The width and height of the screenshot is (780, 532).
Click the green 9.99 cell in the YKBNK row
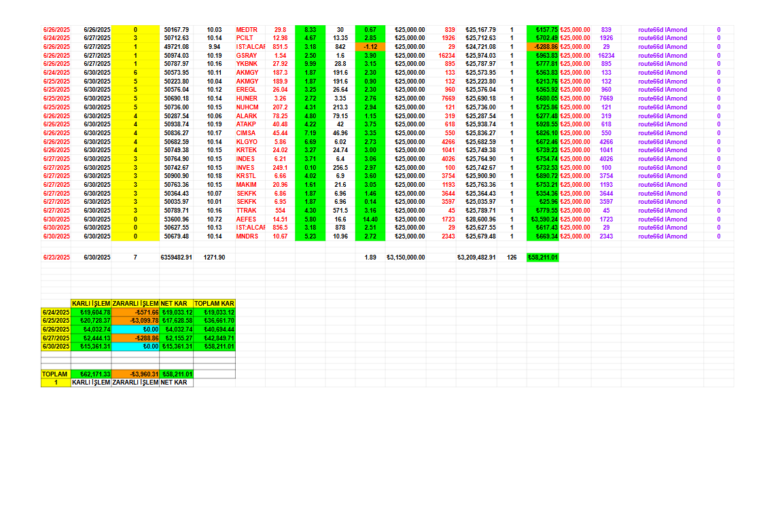310,64
